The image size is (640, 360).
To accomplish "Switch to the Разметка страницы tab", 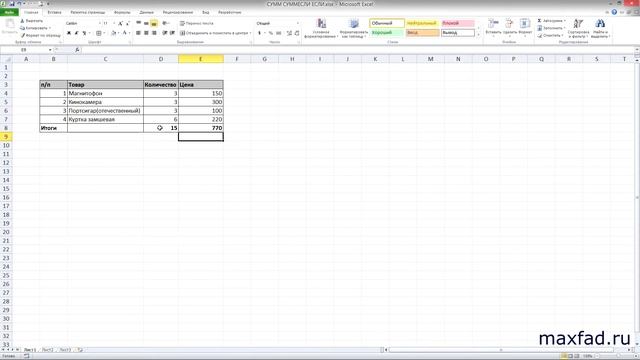I will [87, 12].
